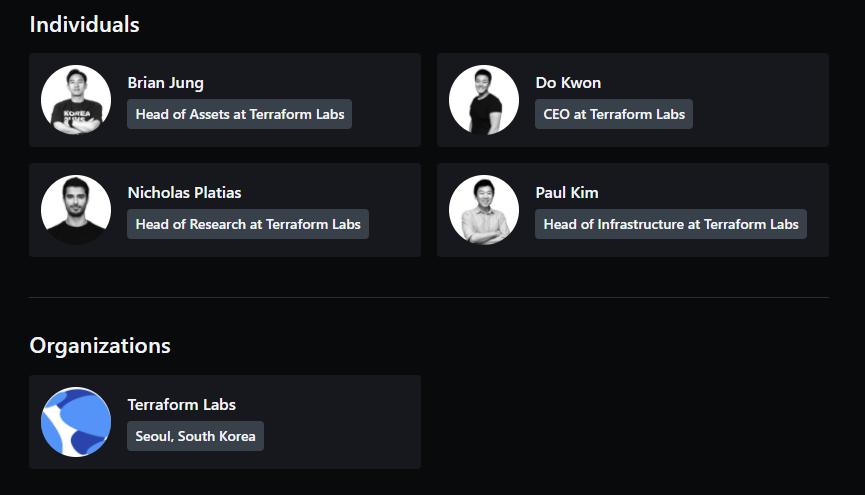Image resolution: width=865 pixels, height=495 pixels.
Task: Click the divider line above Organizations
Action: click(x=429, y=297)
